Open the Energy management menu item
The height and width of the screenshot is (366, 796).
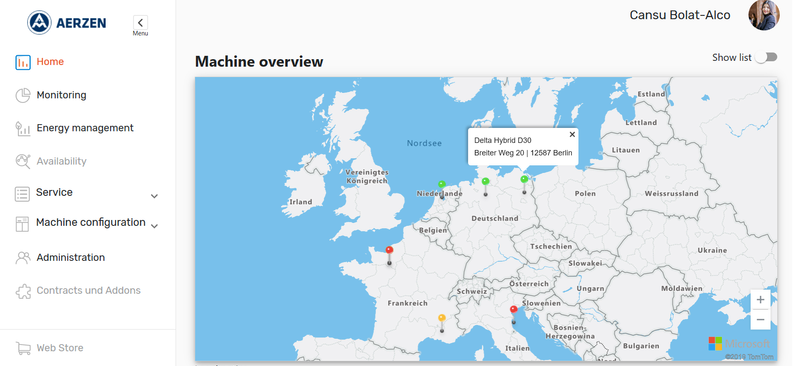(x=85, y=128)
